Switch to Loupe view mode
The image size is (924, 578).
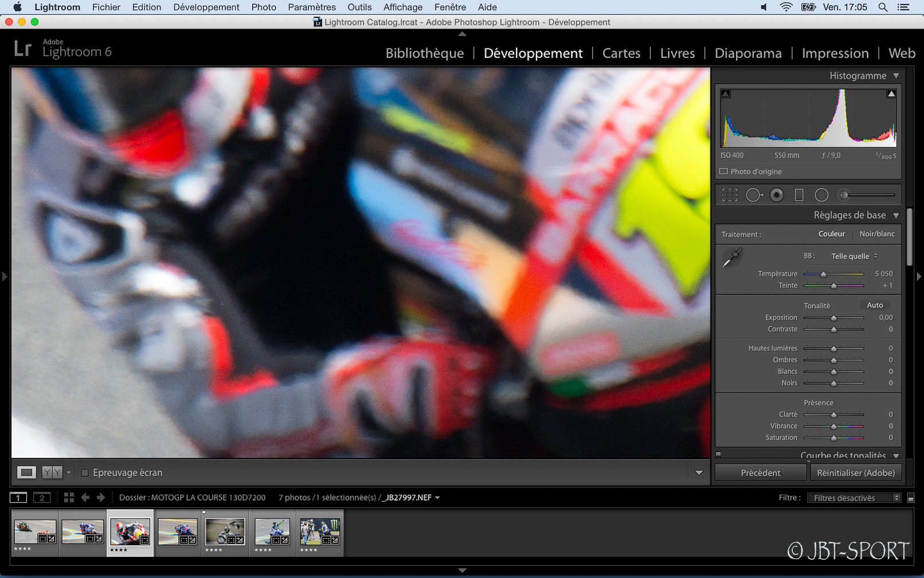click(26, 472)
